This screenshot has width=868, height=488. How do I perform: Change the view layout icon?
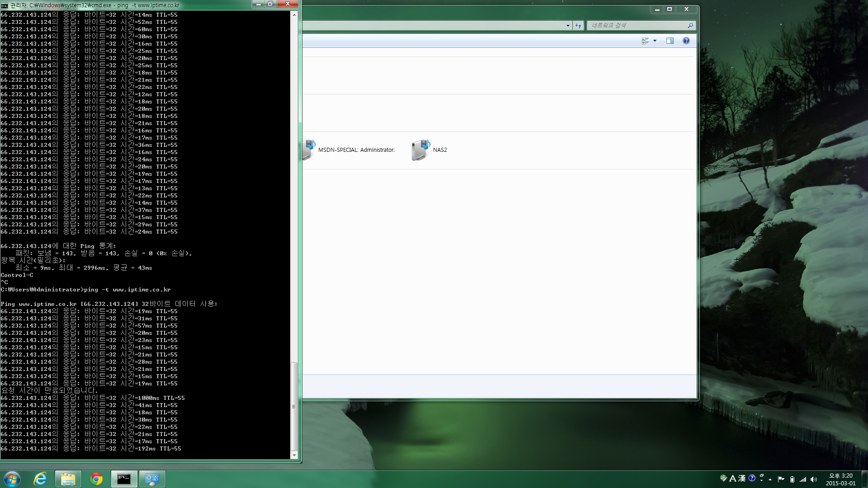click(x=645, y=41)
